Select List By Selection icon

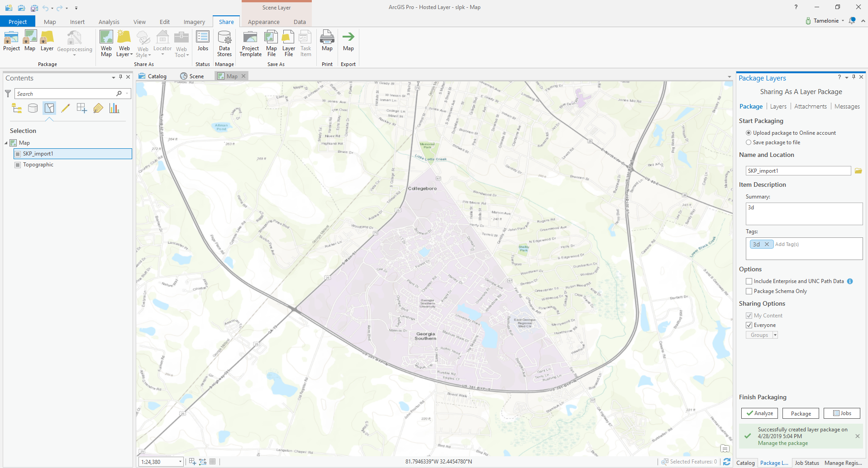[x=49, y=108]
